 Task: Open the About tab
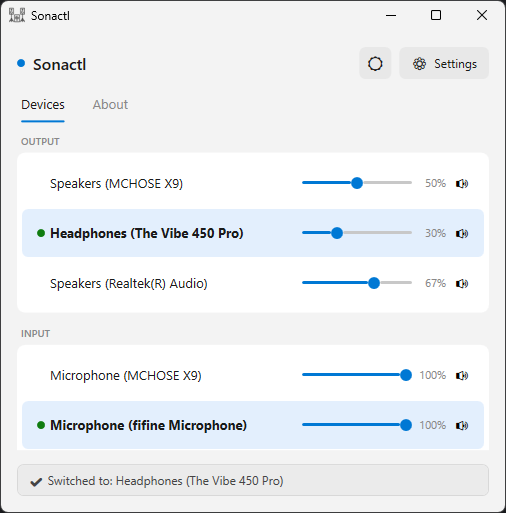click(x=110, y=105)
